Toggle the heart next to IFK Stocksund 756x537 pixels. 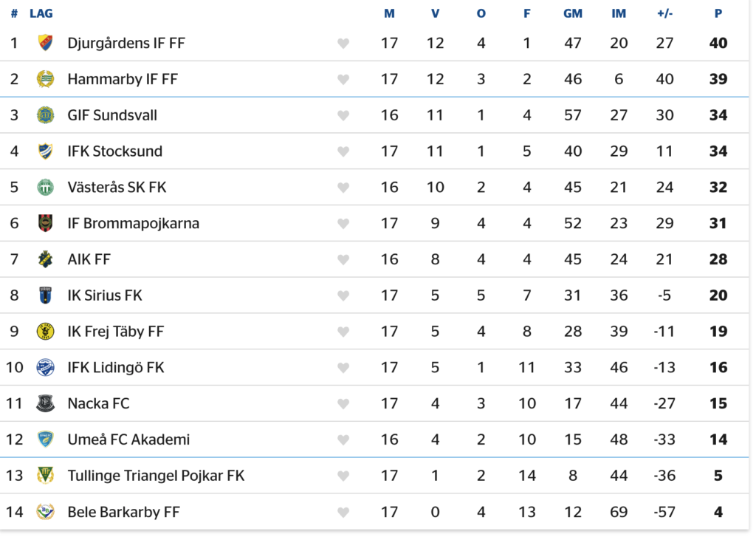pos(343,151)
